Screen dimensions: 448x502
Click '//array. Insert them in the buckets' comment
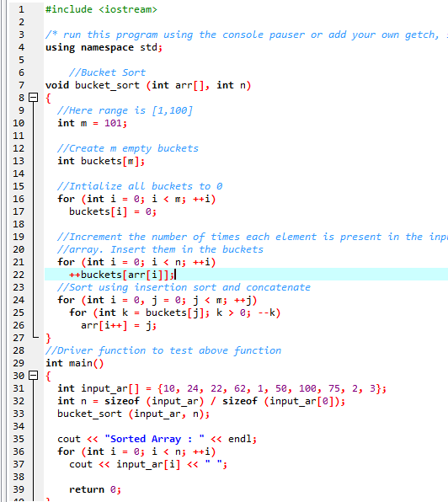(160, 249)
